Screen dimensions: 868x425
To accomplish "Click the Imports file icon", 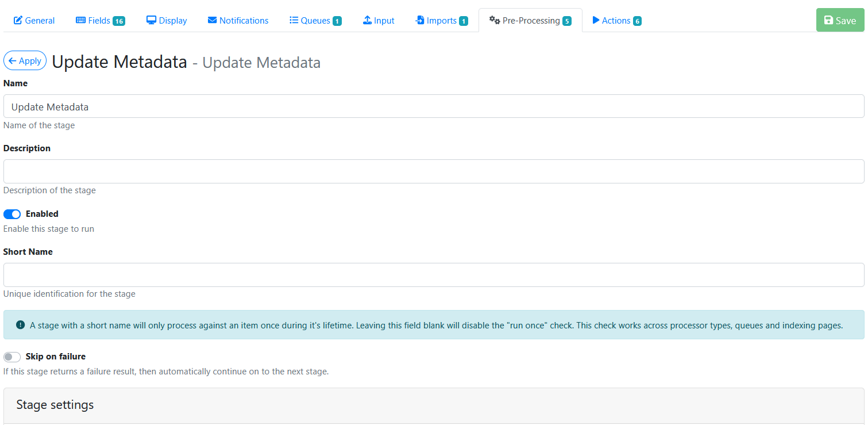I will [420, 20].
